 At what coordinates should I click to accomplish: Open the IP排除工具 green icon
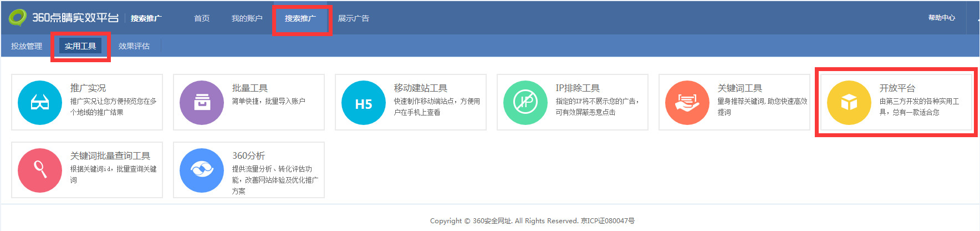[525, 103]
